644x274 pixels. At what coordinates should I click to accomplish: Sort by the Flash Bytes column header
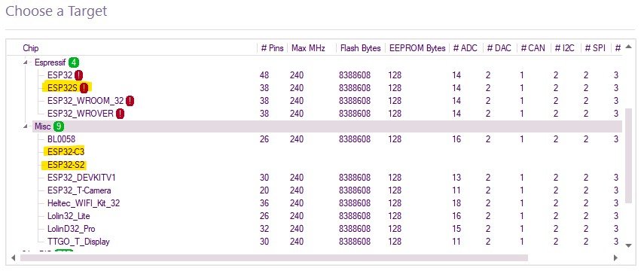(360, 48)
